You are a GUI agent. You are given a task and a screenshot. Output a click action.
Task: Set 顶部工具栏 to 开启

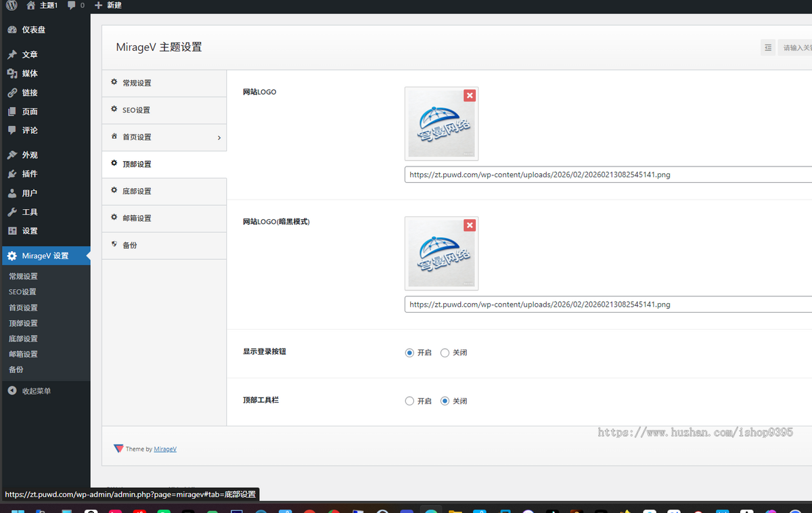409,401
